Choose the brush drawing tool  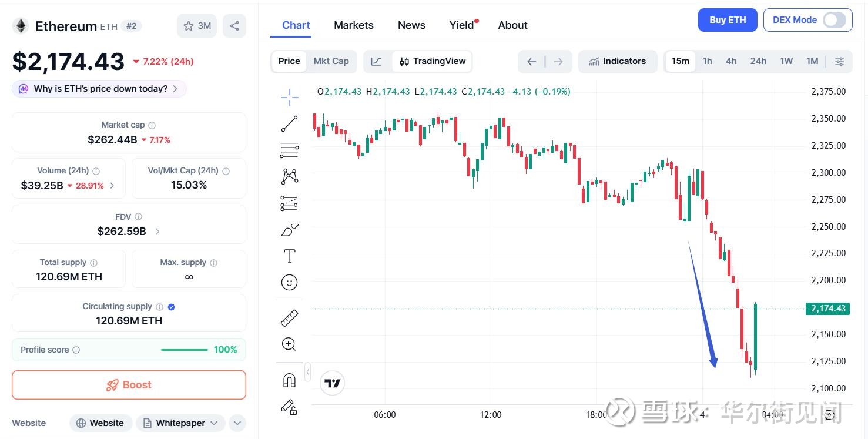[x=289, y=230]
